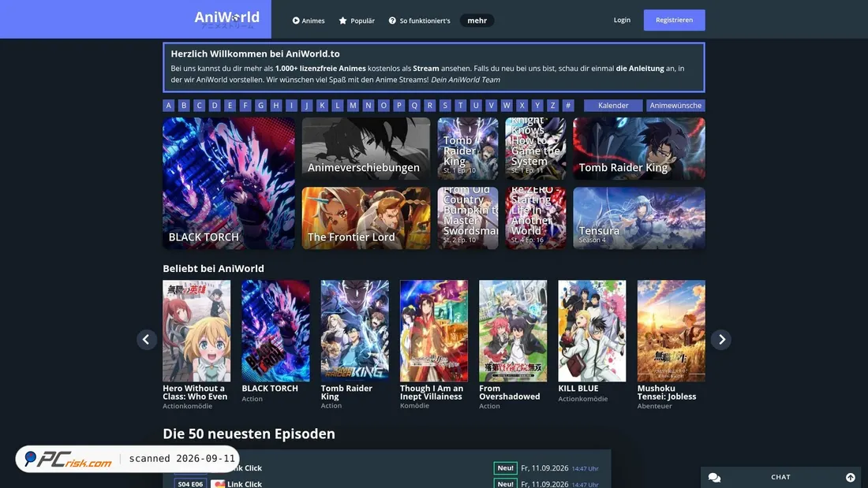Filter animes by letter A
Image resolution: width=868 pixels, height=488 pixels.
pos(169,105)
